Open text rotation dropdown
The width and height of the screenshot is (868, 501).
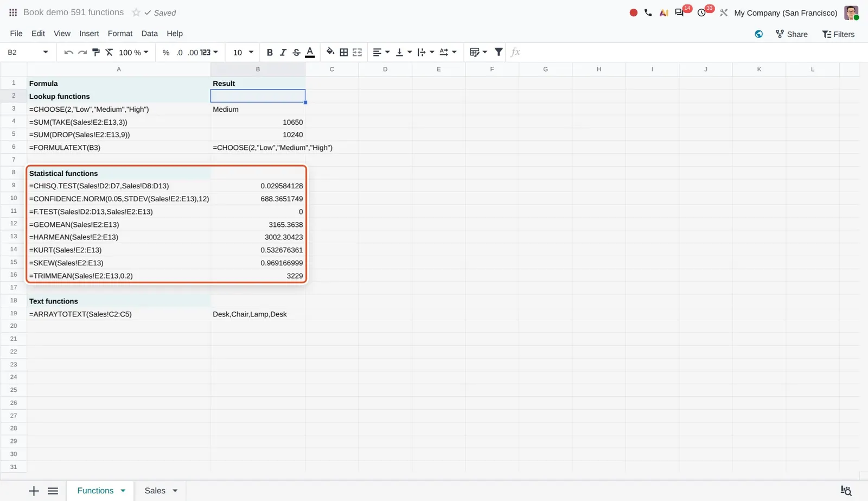(448, 53)
